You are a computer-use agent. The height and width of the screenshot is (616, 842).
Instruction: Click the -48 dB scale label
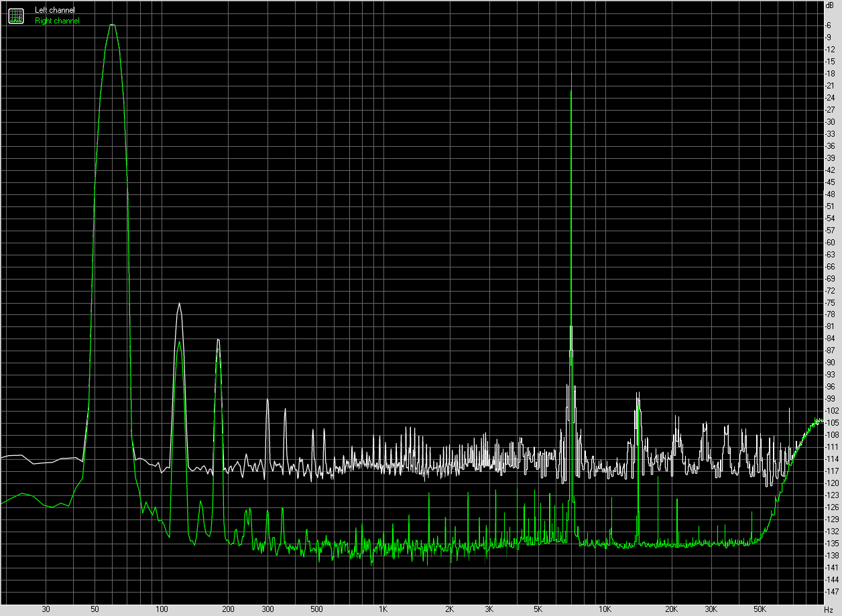click(831, 194)
